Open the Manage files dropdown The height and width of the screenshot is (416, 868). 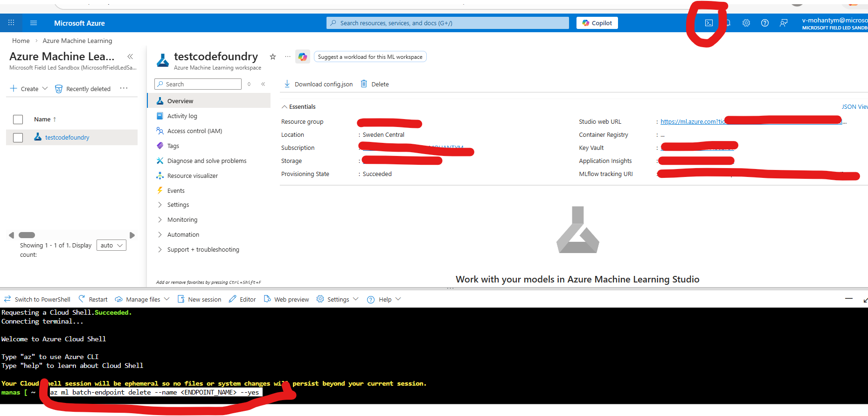142,299
